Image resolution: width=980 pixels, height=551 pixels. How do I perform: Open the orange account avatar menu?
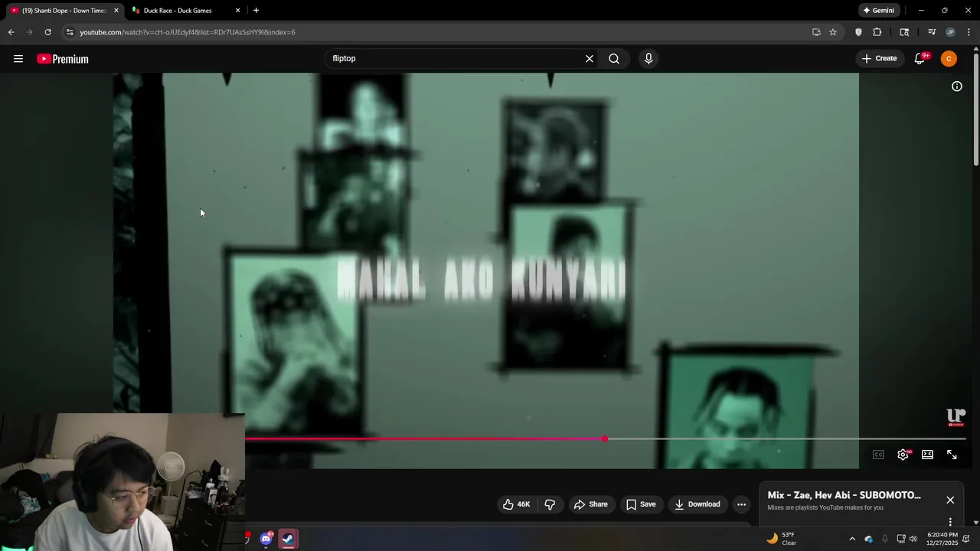point(949,59)
